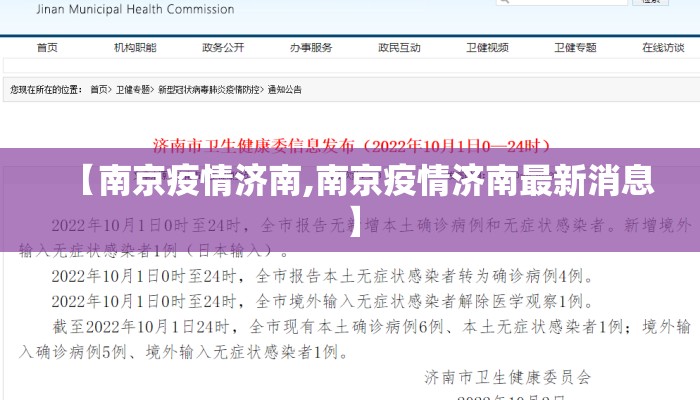Click the Jinan Municipal Health Commission site title
This screenshot has width=700, height=400.
134,10
